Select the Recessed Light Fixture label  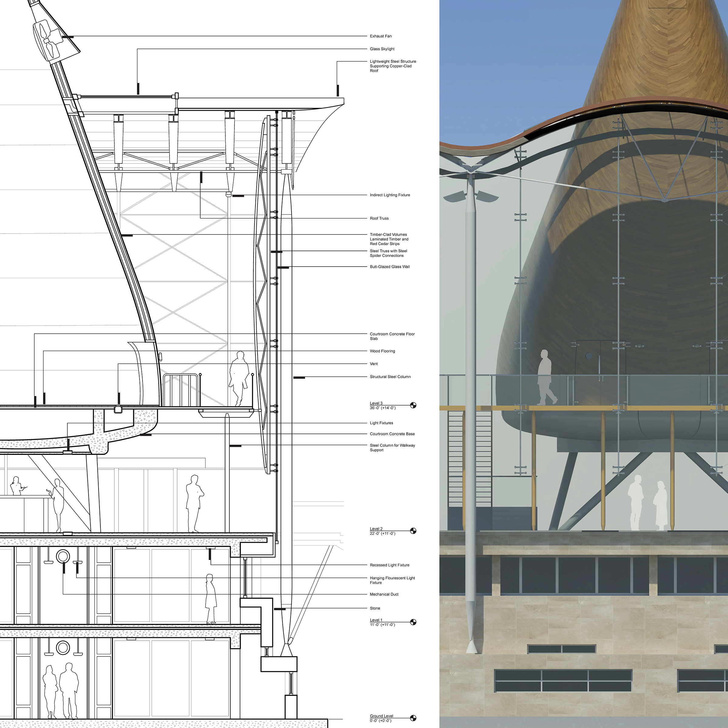click(389, 565)
